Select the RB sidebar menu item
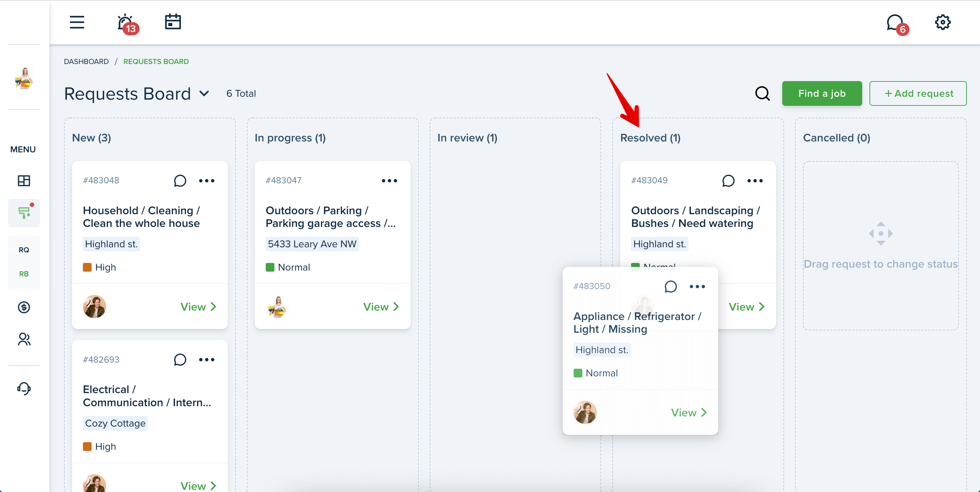The image size is (980, 492). 24,274
